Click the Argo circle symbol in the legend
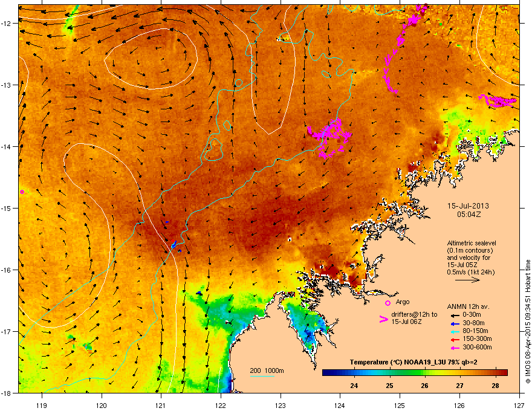This screenshot has width=532, height=411. [388, 303]
